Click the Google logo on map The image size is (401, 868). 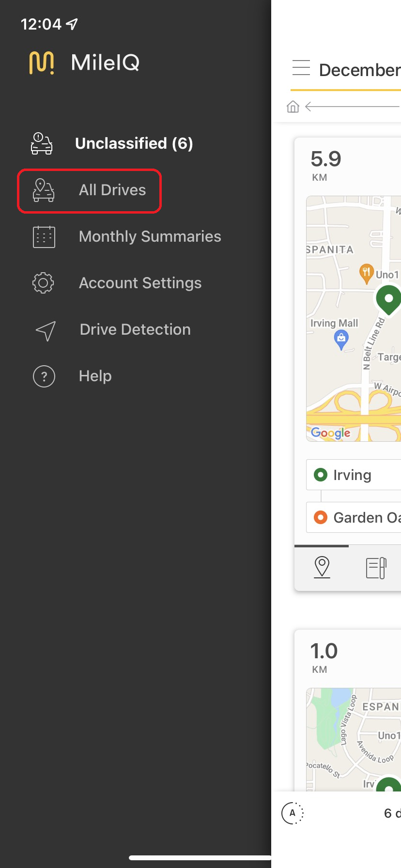(330, 433)
